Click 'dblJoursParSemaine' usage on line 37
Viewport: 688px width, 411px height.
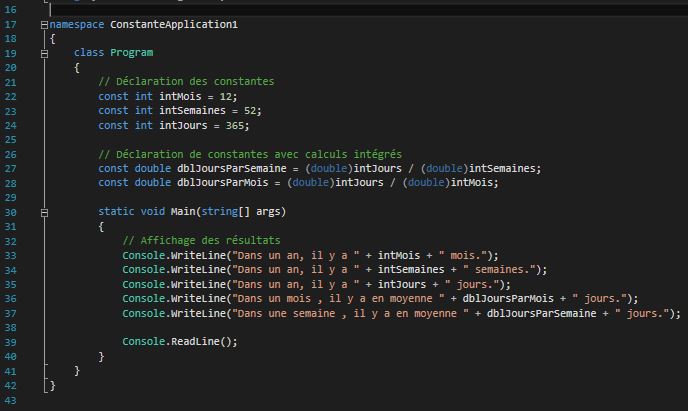[x=541, y=313]
